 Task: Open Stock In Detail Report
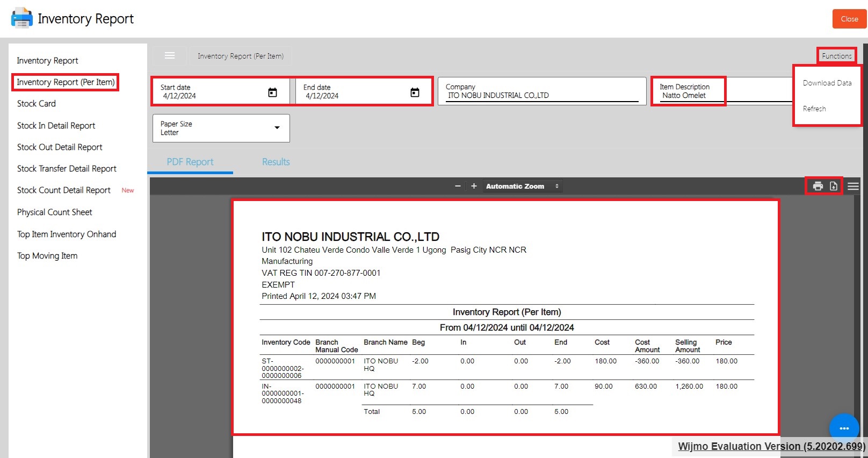pos(56,126)
